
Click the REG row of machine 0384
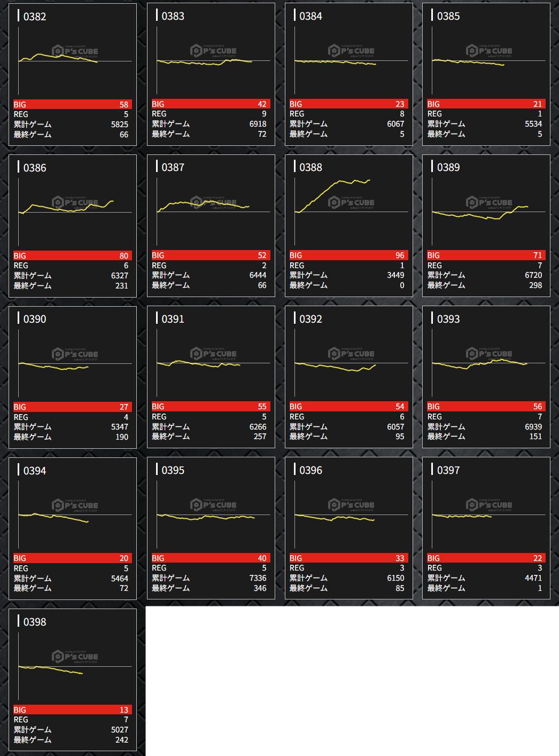click(348, 114)
